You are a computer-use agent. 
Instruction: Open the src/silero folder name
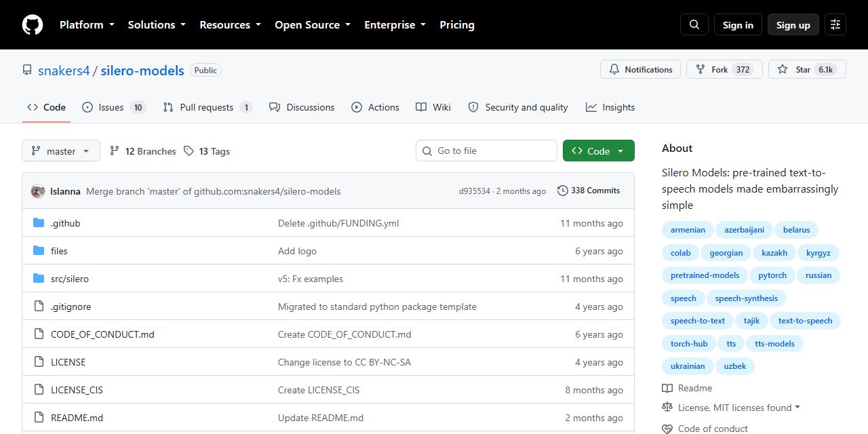pyautogui.click(x=70, y=279)
